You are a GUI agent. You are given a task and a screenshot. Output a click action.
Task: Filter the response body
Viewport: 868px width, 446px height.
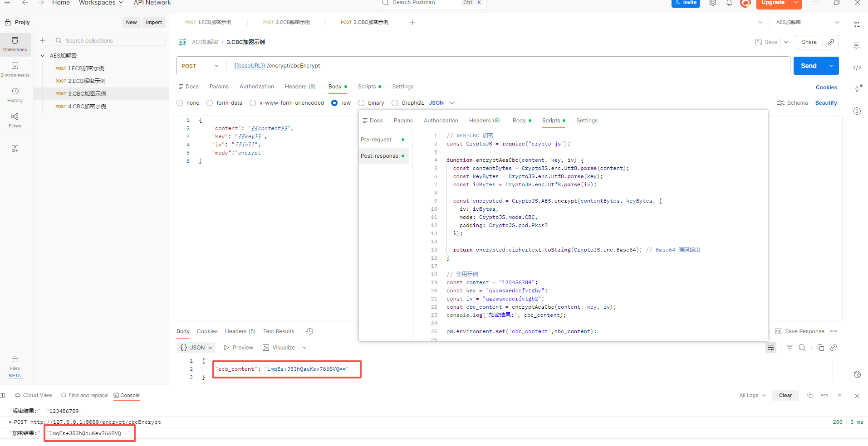[x=790, y=348]
